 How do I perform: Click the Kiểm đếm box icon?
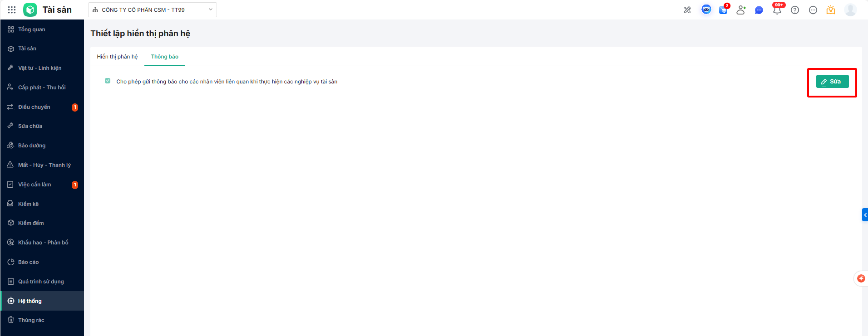pos(11,223)
